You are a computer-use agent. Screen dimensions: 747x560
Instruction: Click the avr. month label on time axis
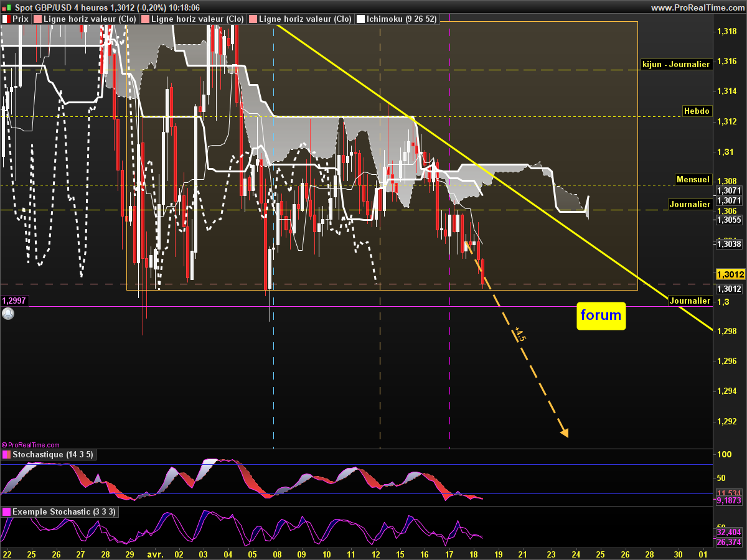pyautogui.click(x=155, y=553)
